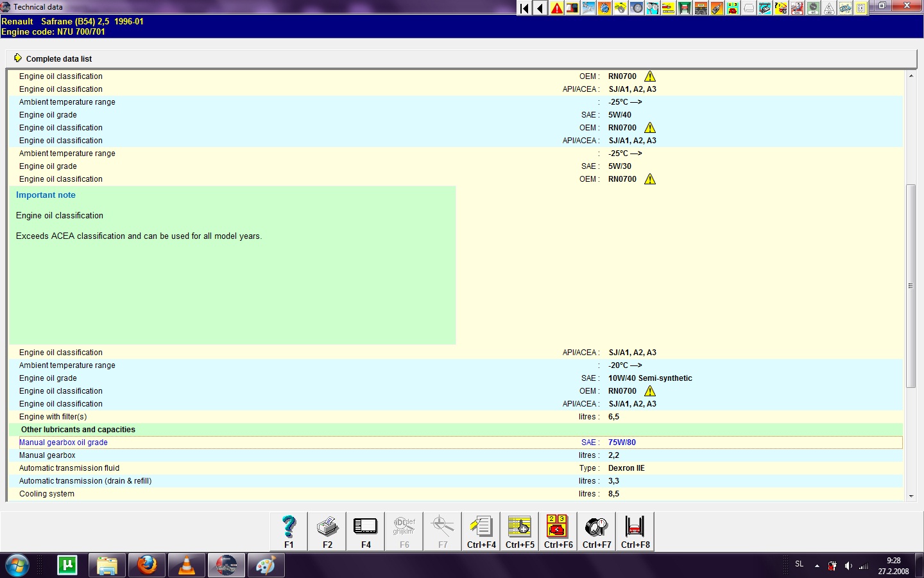924x578 pixels.
Task: Click the Ctrl+F5 yellow list pointer button
Action: pyautogui.click(x=520, y=531)
